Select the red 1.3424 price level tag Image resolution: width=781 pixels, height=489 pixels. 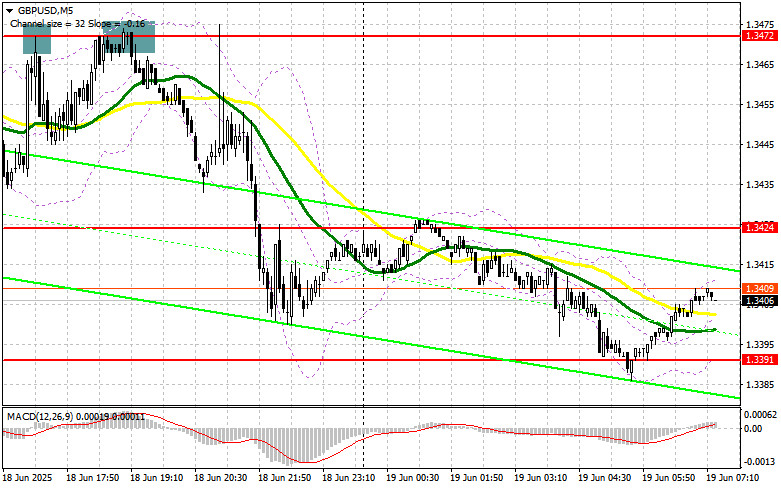coord(759,228)
